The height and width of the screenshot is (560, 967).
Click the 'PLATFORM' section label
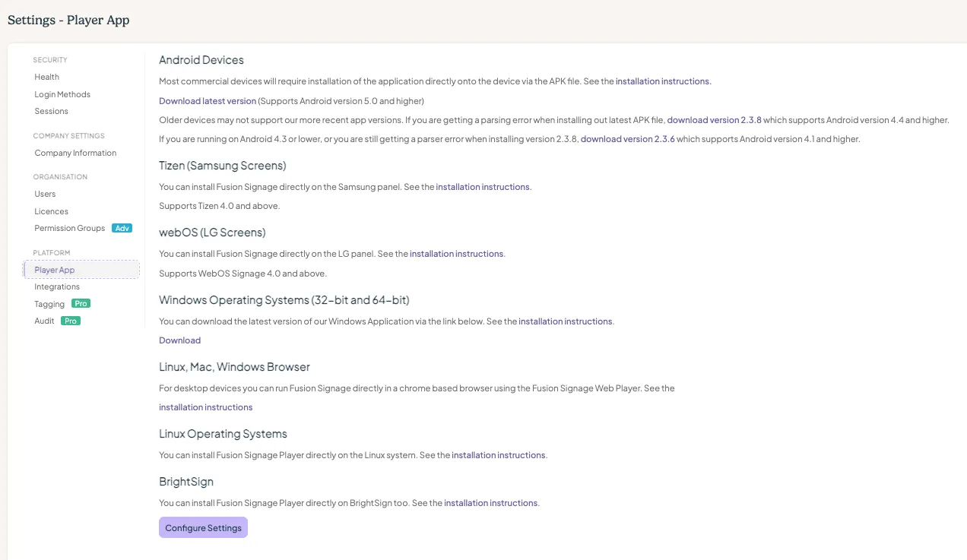pyautogui.click(x=52, y=253)
